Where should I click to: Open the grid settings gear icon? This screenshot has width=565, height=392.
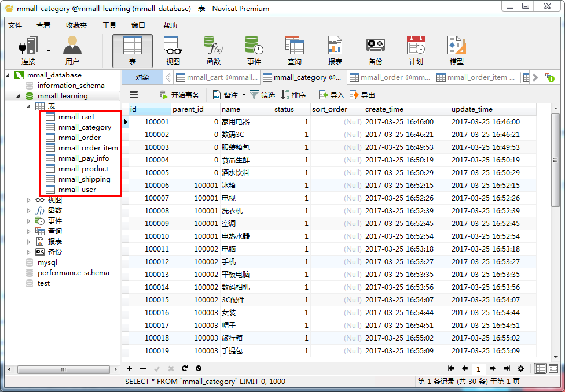520,368
